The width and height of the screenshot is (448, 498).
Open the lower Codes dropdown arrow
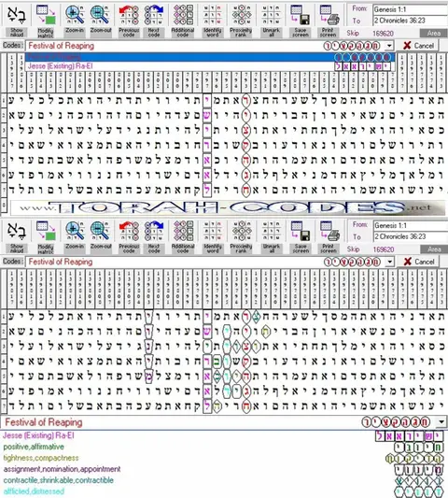coord(389,262)
